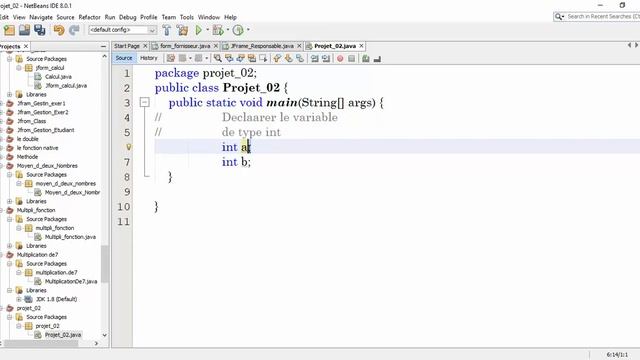Select Projet_02.java in project tree

pos(63,335)
